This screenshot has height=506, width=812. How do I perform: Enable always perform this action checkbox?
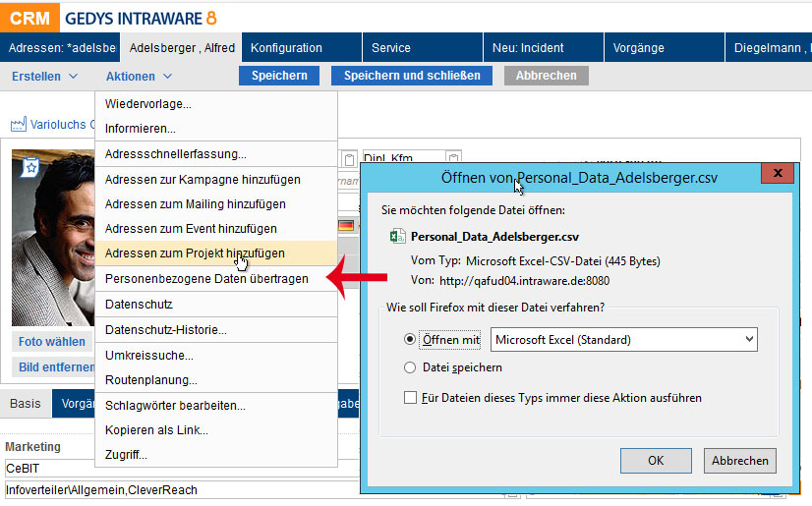pyautogui.click(x=410, y=398)
